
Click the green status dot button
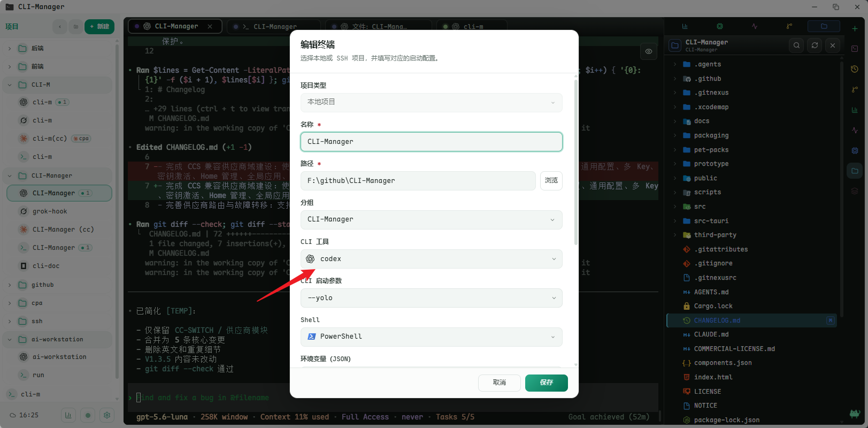point(88,415)
